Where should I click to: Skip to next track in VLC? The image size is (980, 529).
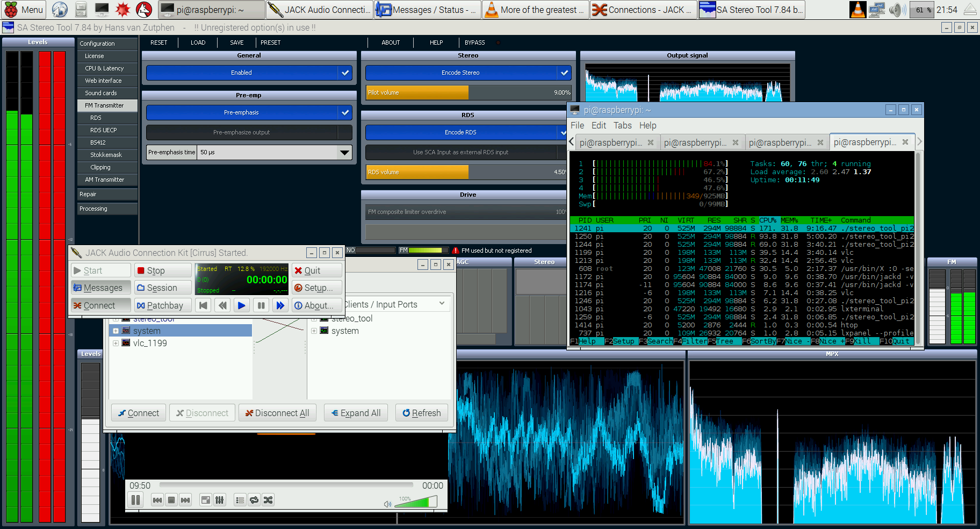click(x=185, y=500)
